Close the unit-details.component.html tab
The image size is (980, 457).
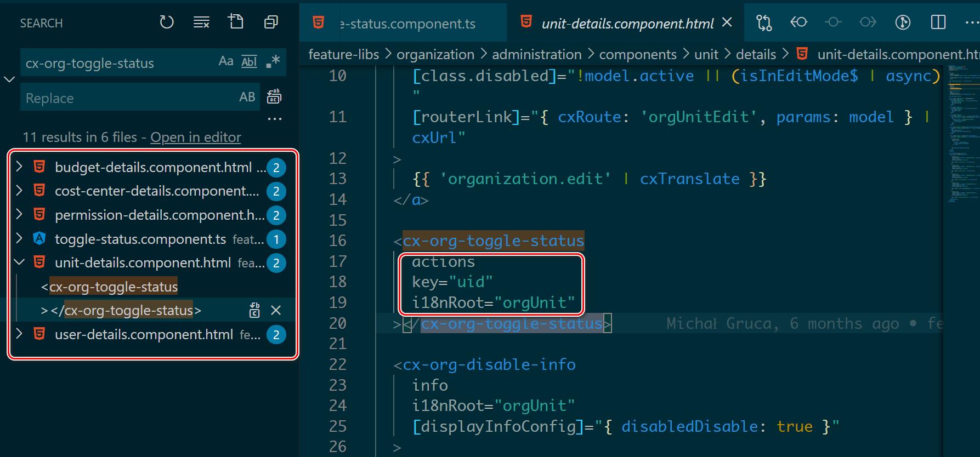click(727, 22)
